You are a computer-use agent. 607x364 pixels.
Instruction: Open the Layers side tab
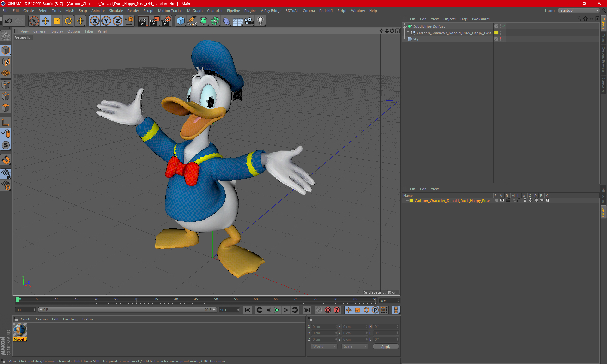pyautogui.click(x=603, y=212)
